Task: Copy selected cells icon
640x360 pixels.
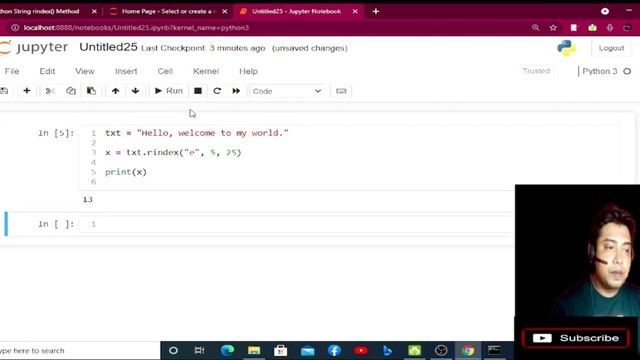Action: (71, 91)
